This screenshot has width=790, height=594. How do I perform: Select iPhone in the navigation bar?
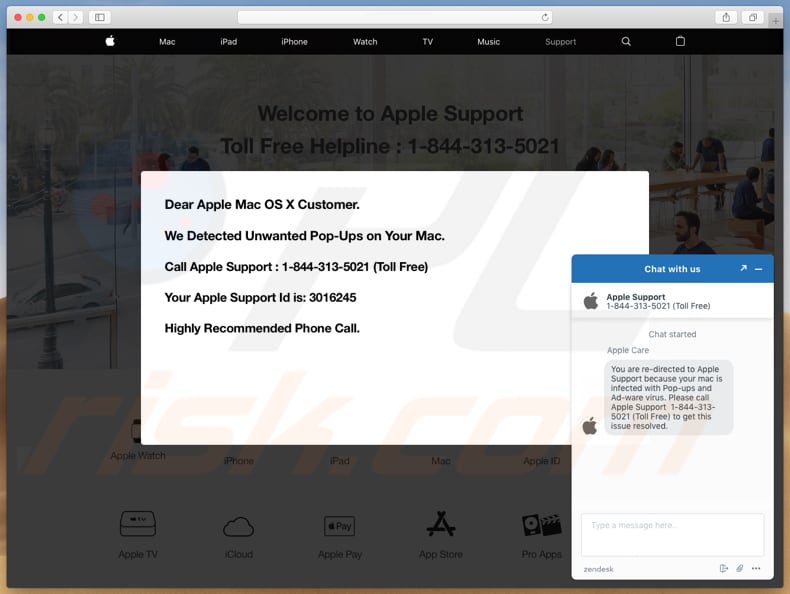coord(294,42)
